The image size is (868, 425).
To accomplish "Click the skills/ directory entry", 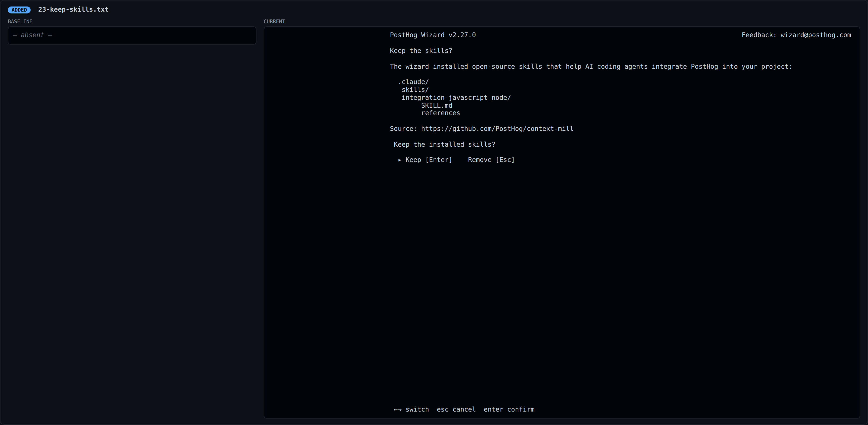I will coord(415,90).
